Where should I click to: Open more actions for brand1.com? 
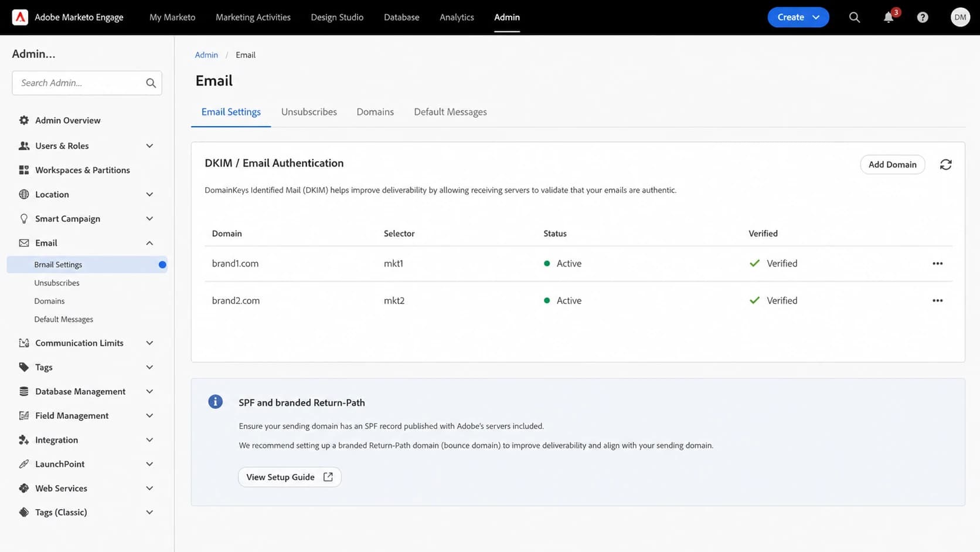tap(937, 263)
